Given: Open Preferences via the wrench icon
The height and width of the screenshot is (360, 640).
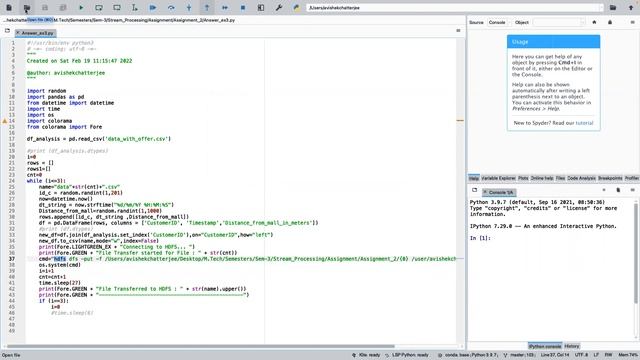Looking at the screenshot, I should point(279,8).
